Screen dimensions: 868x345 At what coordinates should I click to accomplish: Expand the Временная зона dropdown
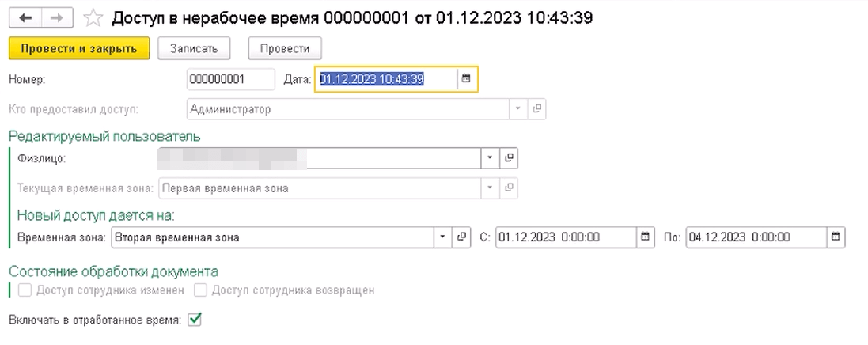point(442,237)
